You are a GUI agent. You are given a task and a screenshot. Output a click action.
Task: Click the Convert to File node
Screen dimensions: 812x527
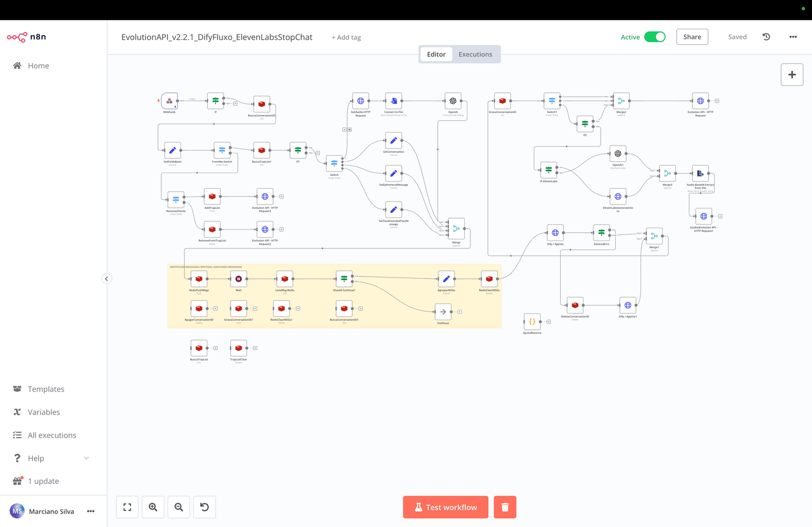click(393, 102)
